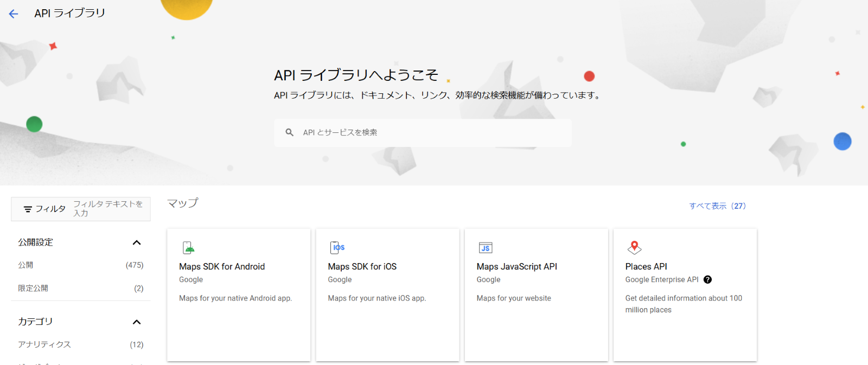This screenshot has height=365, width=868.
Task: Collapse the カテゴリ section
Action: pyautogui.click(x=137, y=322)
